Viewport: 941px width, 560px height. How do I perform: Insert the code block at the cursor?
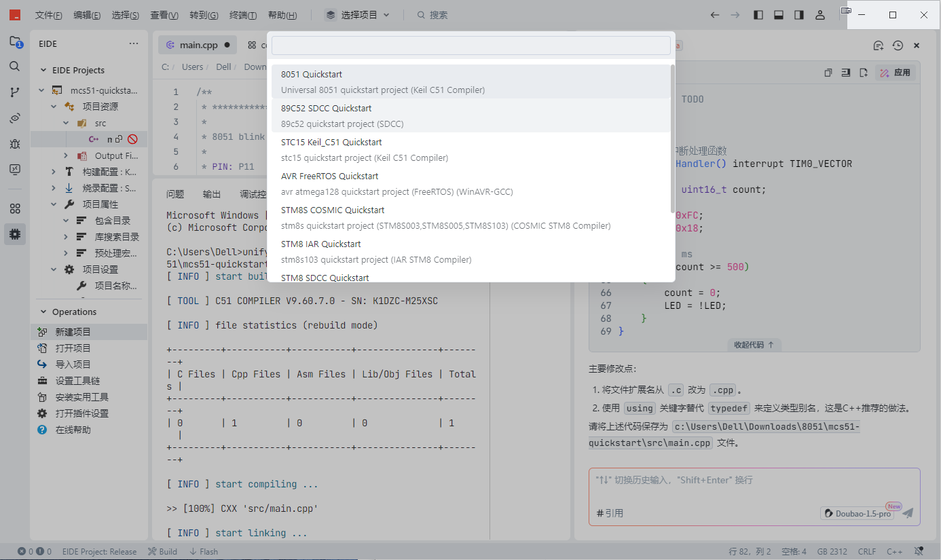846,73
